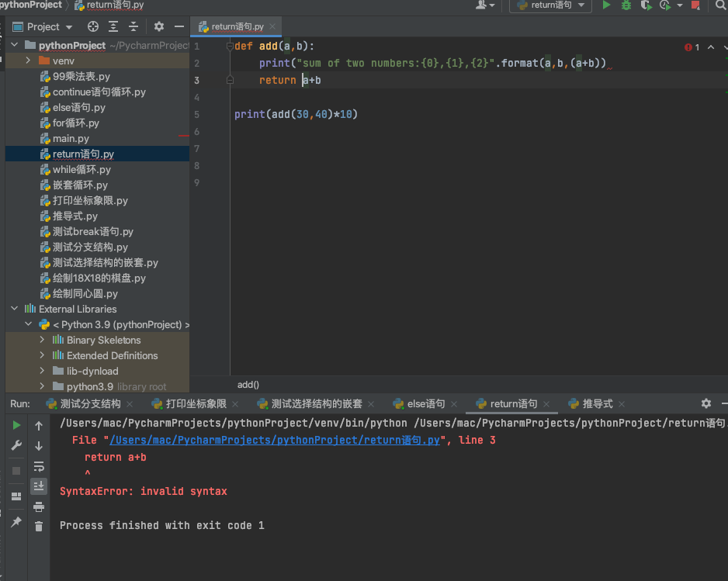Image resolution: width=728 pixels, height=581 pixels.
Task: Go to previous highlighted error arrow
Action: point(711,47)
